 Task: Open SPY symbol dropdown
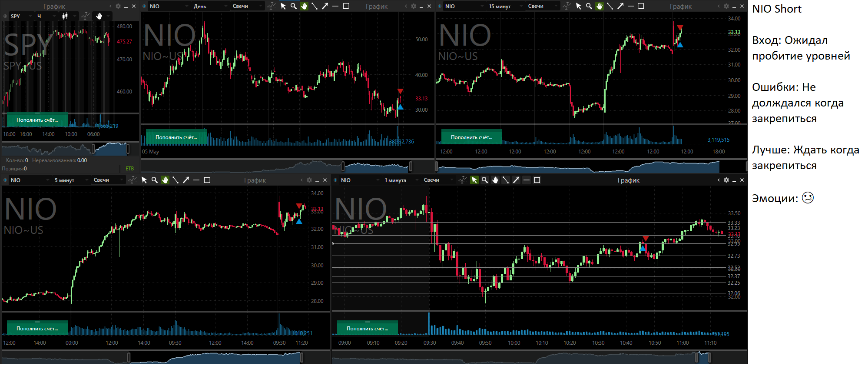click(x=20, y=16)
